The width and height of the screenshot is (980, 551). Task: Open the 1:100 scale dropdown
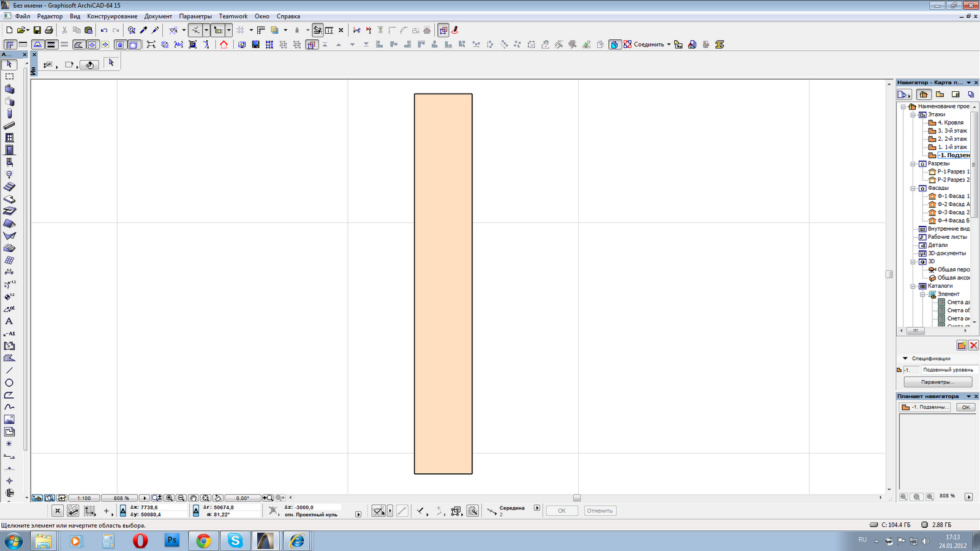84,498
